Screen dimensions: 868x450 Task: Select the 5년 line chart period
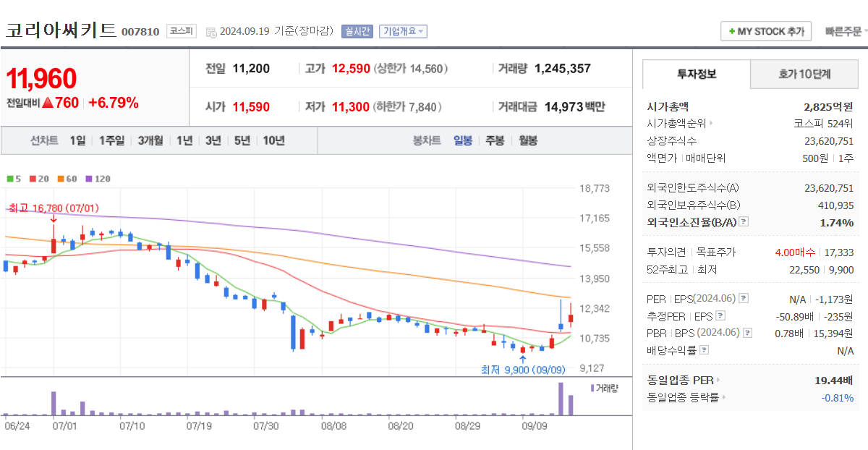point(242,140)
